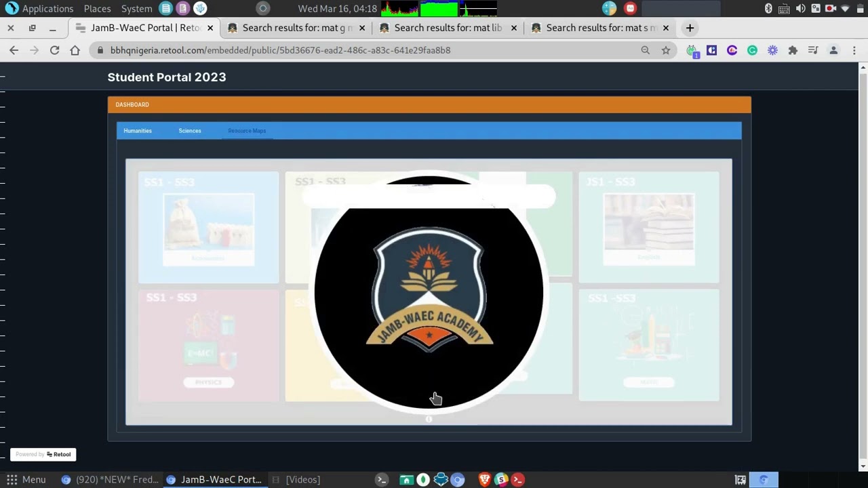Switch to the Sciences tab
This screenshot has height=488, width=868.
[190, 131]
